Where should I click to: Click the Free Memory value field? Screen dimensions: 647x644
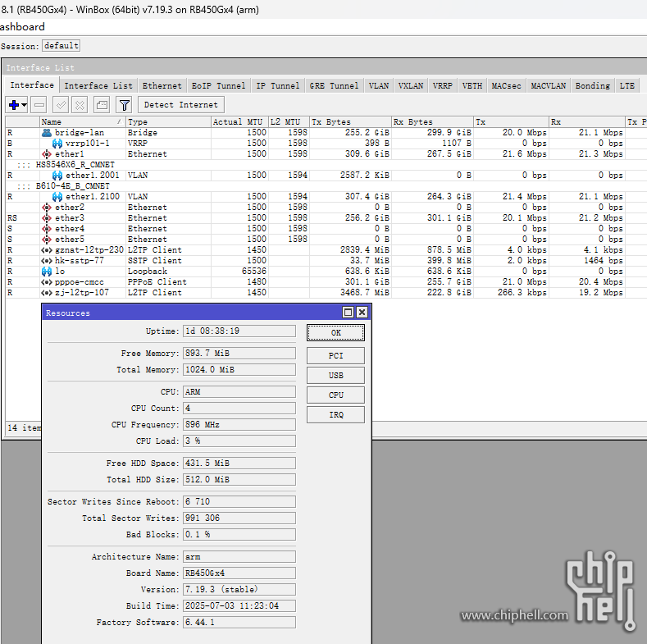coord(239,354)
